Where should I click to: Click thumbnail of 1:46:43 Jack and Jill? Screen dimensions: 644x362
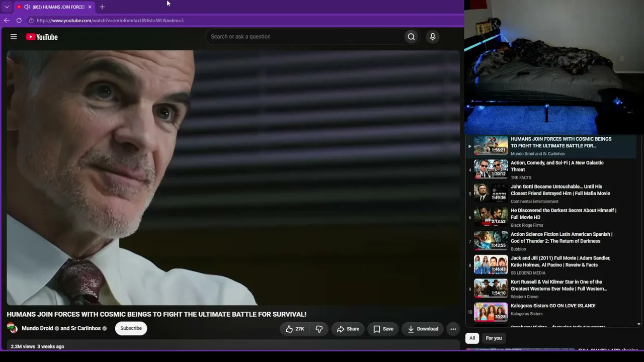[x=491, y=264]
